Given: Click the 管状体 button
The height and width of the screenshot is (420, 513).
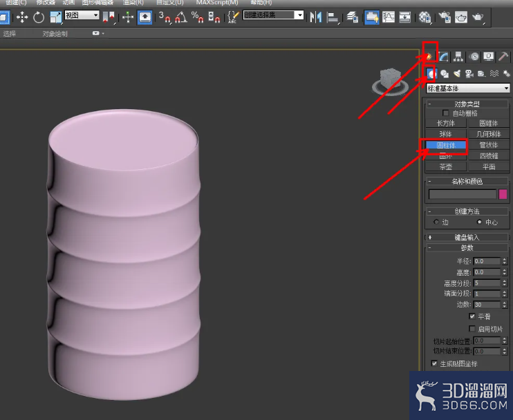Looking at the screenshot, I should click(489, 145).
